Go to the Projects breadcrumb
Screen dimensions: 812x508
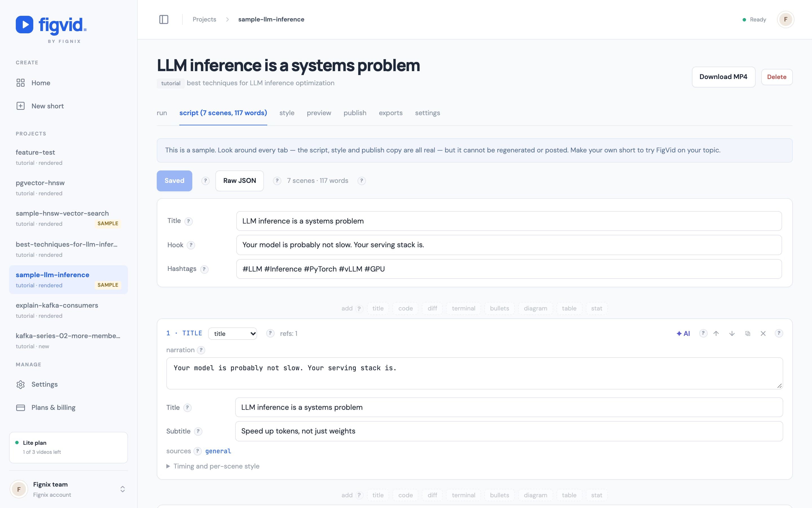tap(204, 19)
